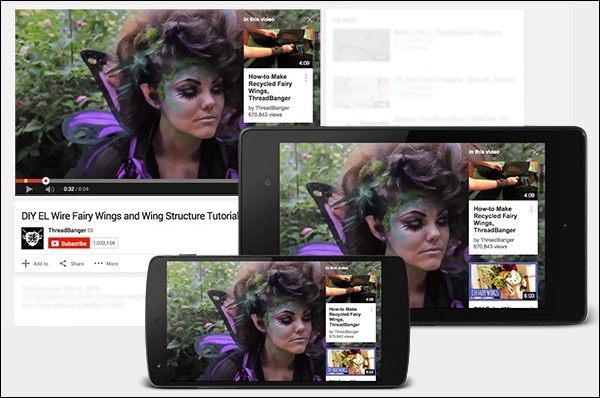Screen dimensions: 600x398
Task: Click the 1,032,158 subscriber count
Action: tap(104, 243)
